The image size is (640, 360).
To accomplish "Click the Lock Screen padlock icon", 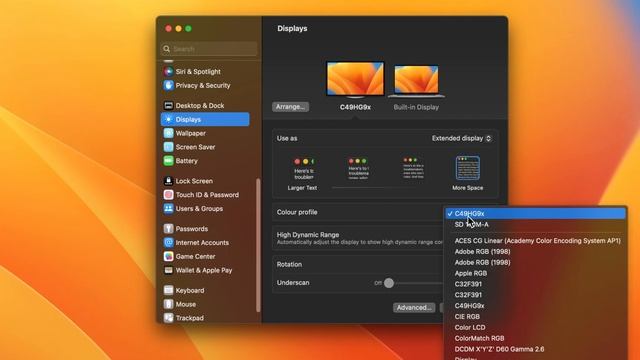I will [x=168, y=181].
